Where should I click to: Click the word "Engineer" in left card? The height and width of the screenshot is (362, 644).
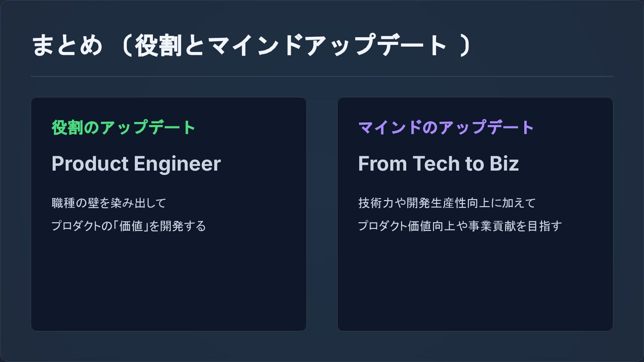click(177, 164)
